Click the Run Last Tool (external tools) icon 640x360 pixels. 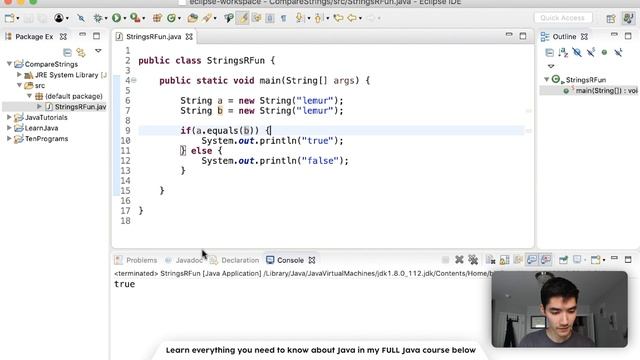click(x=135, y=18)
